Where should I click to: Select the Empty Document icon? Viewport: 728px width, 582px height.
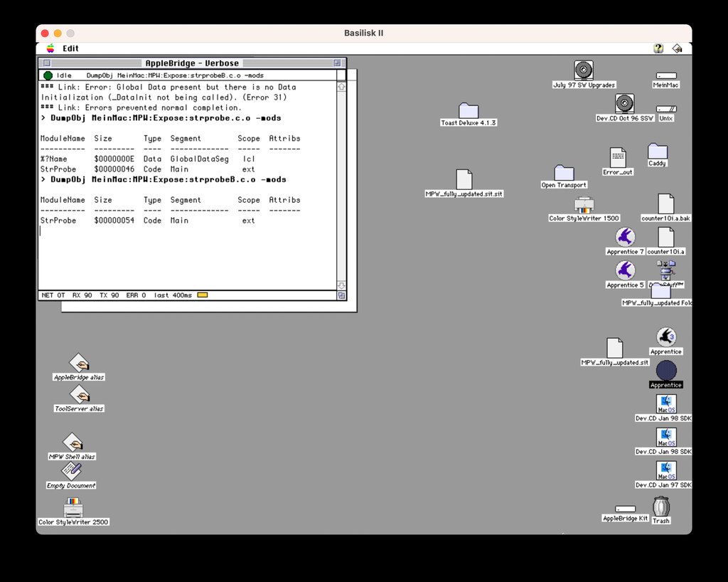click(71, 471)
